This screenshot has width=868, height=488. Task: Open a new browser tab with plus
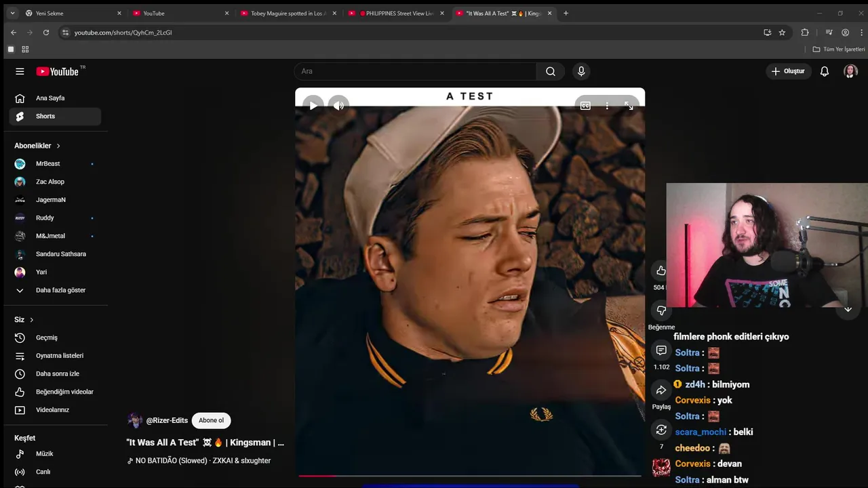point(566,13)
